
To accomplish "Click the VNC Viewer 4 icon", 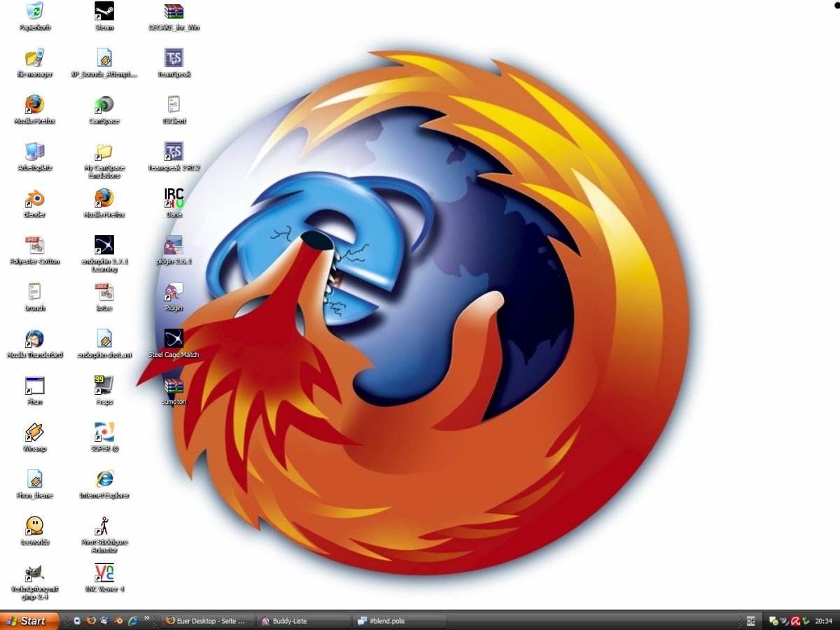I will [x=104, y=573].
